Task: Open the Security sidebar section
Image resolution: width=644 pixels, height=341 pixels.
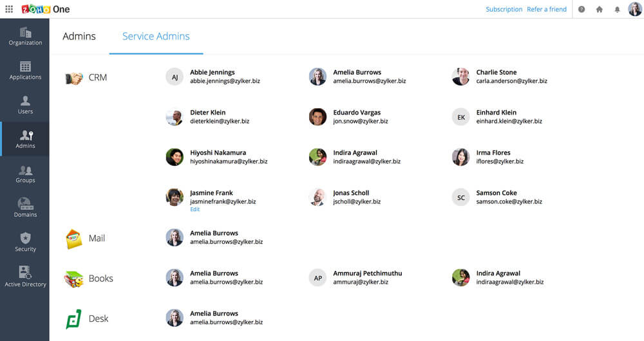Action: [x=25, y=243]
